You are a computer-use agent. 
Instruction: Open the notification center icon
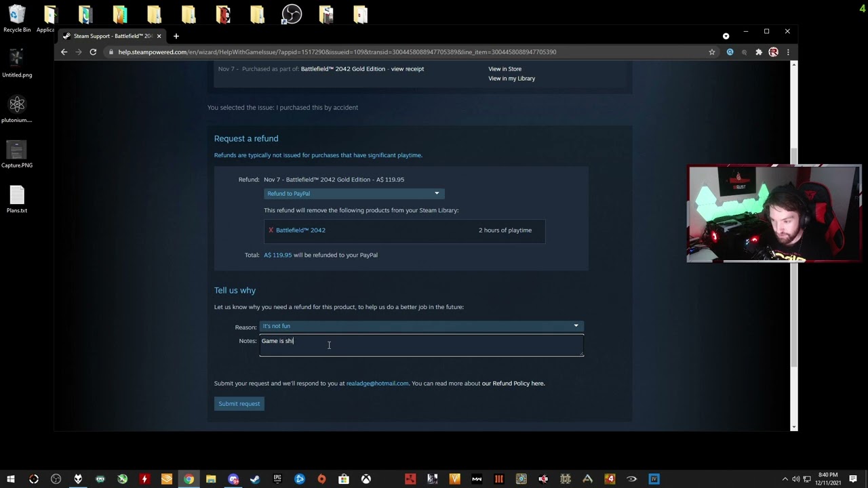click(853, 479)
